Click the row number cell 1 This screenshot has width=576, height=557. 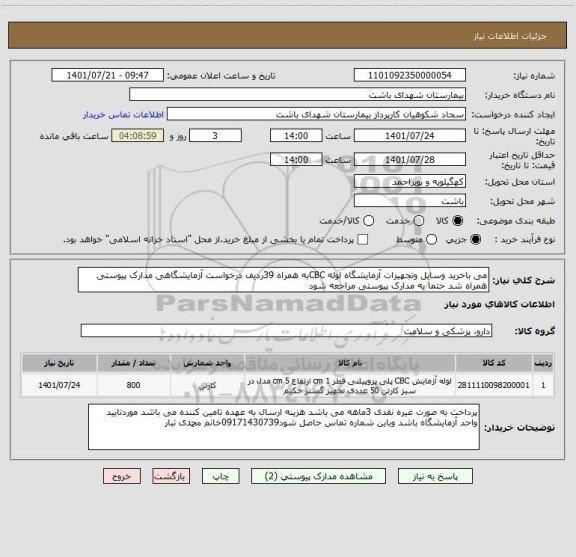coord(543,385)
